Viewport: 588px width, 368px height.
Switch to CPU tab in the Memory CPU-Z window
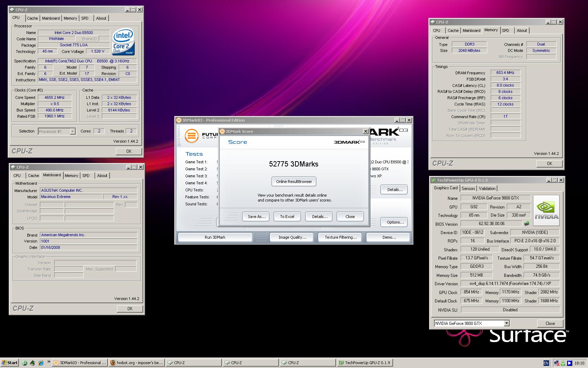click(x=437, y=30)
